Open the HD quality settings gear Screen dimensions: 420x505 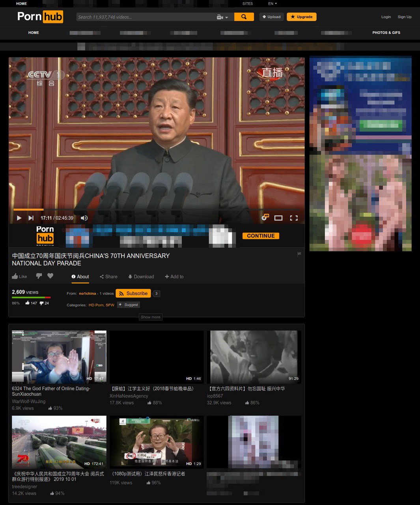[x=265, y=217]
